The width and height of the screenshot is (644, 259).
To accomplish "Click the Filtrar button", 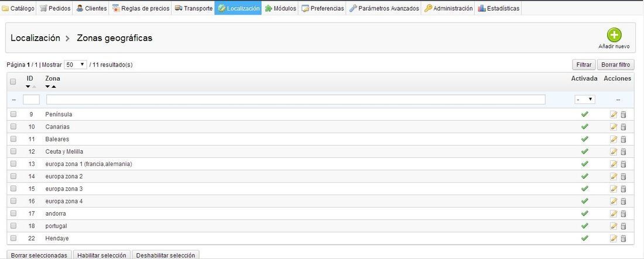I will point(584,65).
